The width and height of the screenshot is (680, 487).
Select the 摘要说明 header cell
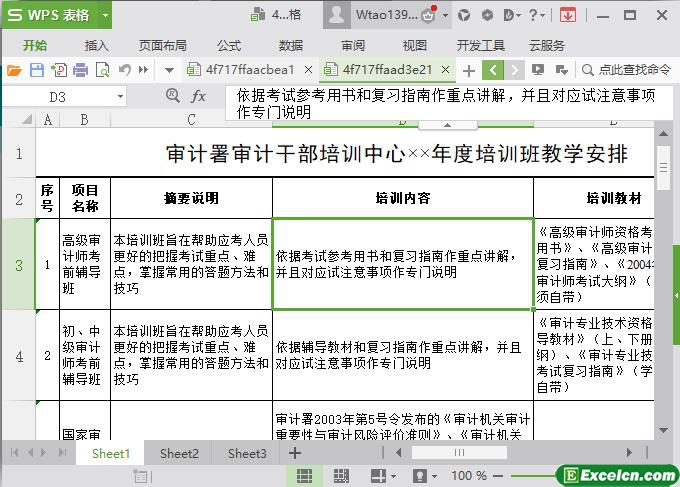pyautogui.click(x=191, y=198)
